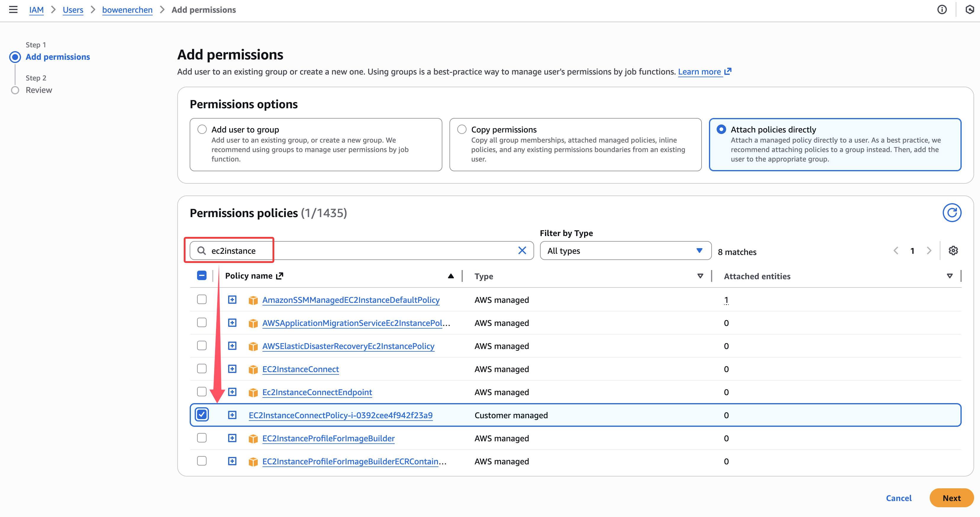Viewport: 980px width, 517px height.
Task: Check the EC2InstanceConnect policy checkbox
Action: coord(202,369)
